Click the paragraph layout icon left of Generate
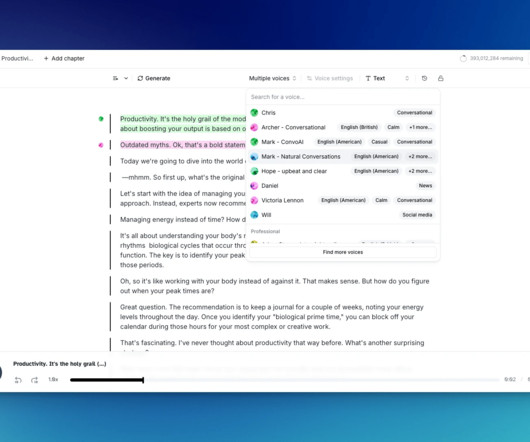The image size is (530, 442). 115,78
